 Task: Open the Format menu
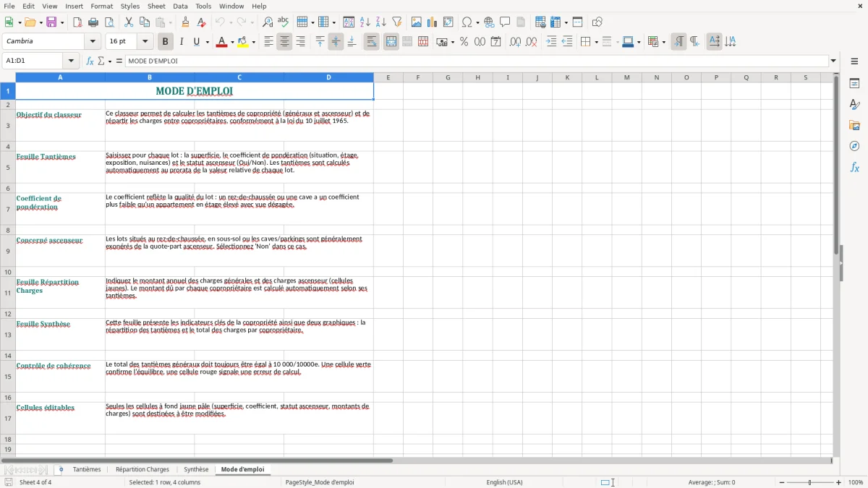click(101, 6)
